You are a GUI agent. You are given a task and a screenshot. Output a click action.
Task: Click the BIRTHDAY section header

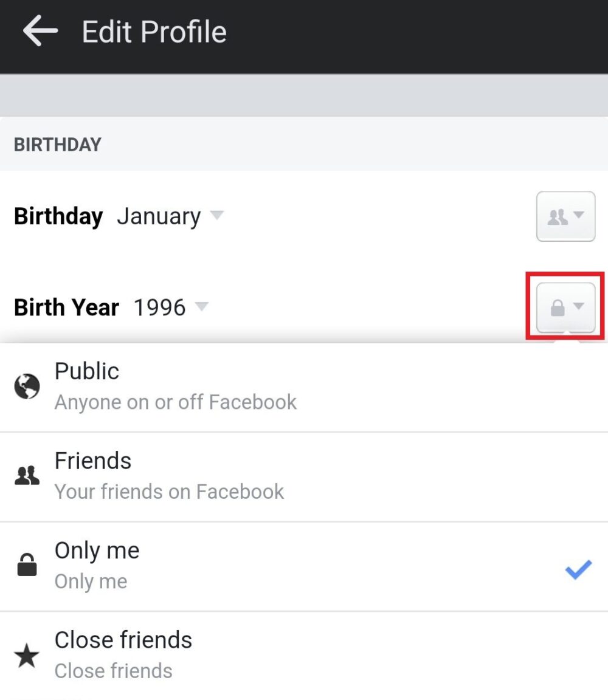tap(58, 145)
